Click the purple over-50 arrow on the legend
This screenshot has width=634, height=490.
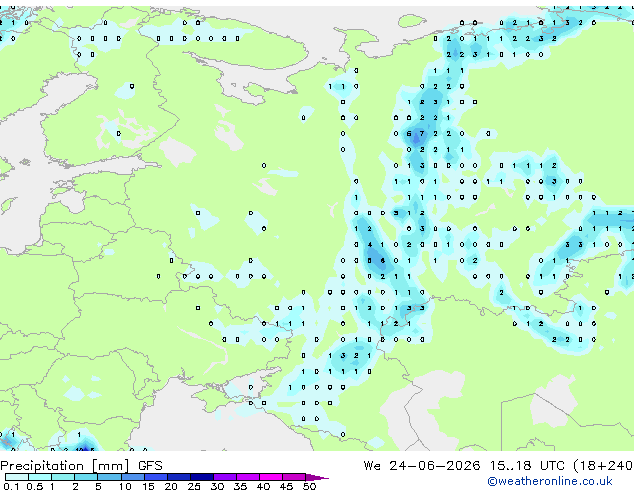[317, 477]
